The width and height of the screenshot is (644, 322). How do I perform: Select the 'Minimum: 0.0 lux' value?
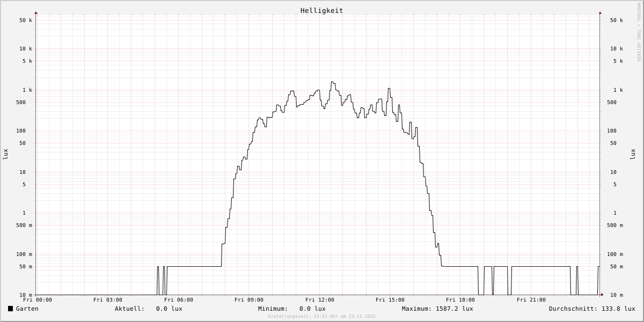[291, 309]
